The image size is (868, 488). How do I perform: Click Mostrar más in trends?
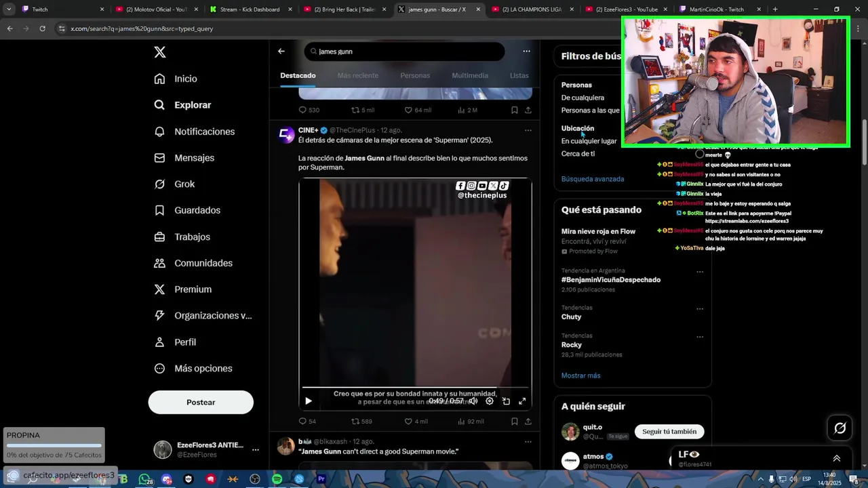580,375
